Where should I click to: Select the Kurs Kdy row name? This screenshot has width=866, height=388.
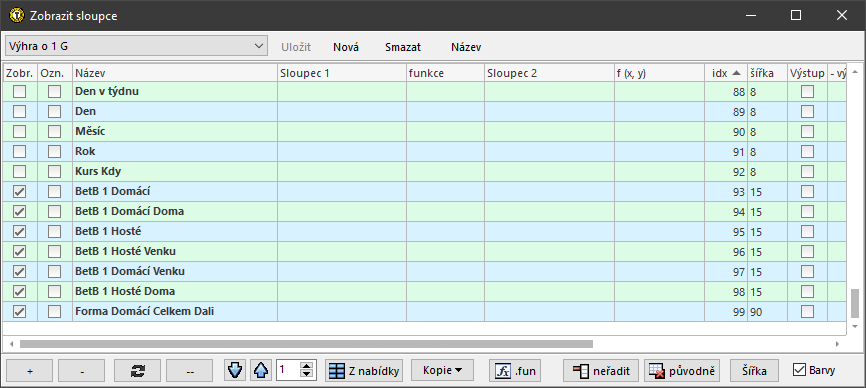coord(98,172)
